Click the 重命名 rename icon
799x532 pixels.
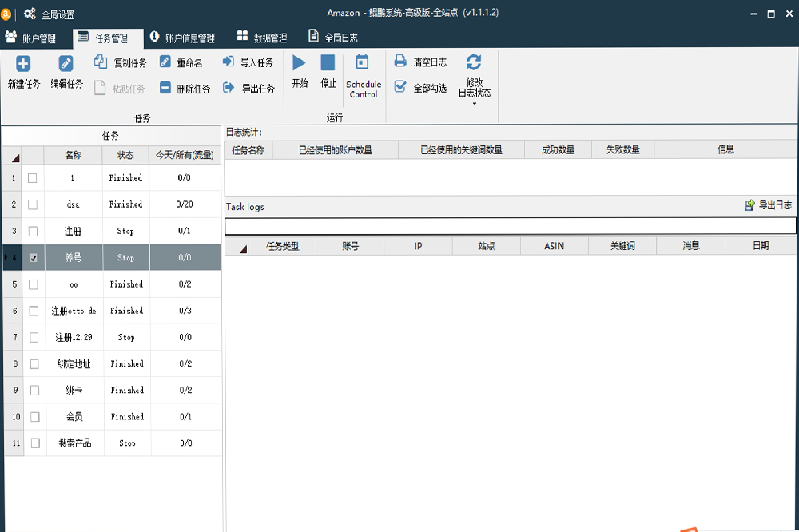(x=165, y=62)
